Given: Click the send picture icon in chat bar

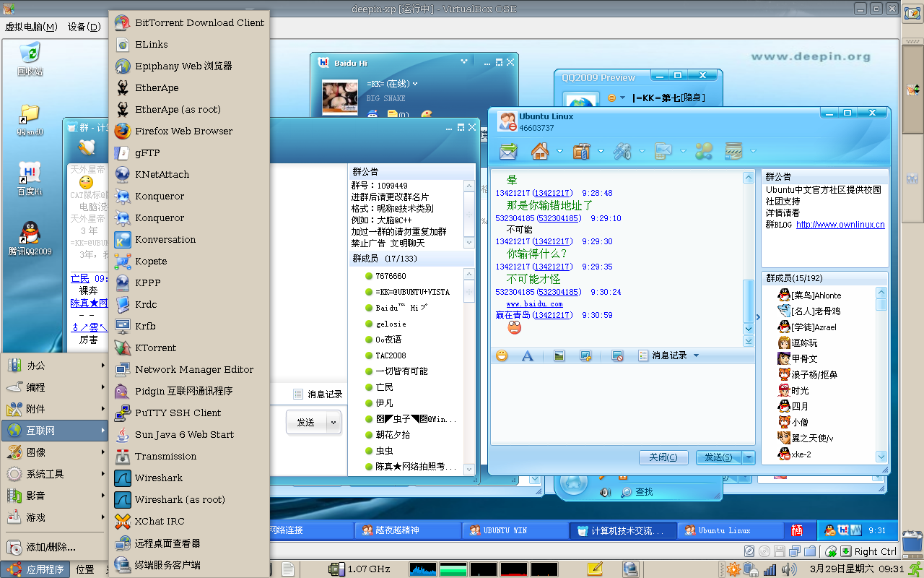Looking at the screenshot, I should pos(559,355).
